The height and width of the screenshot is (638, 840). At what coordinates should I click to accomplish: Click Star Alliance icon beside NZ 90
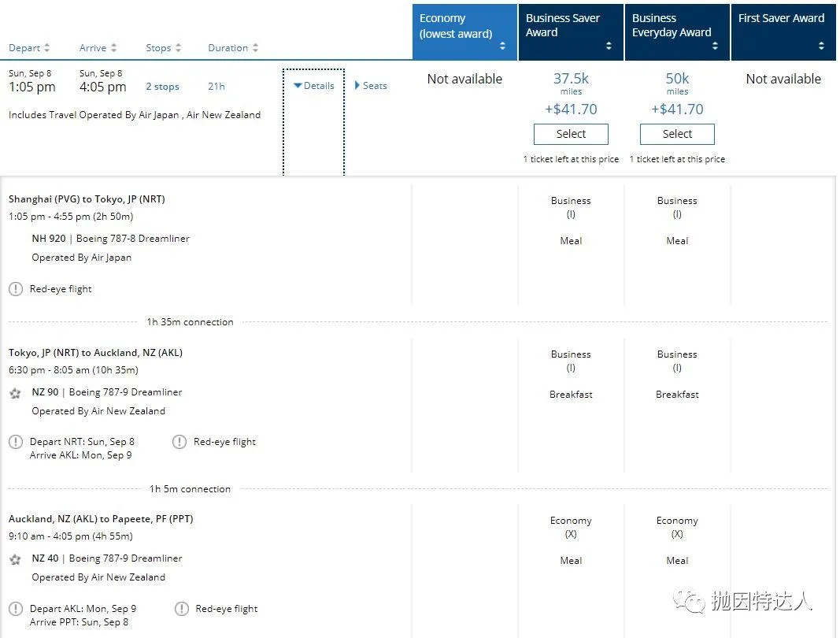[15, 393]
